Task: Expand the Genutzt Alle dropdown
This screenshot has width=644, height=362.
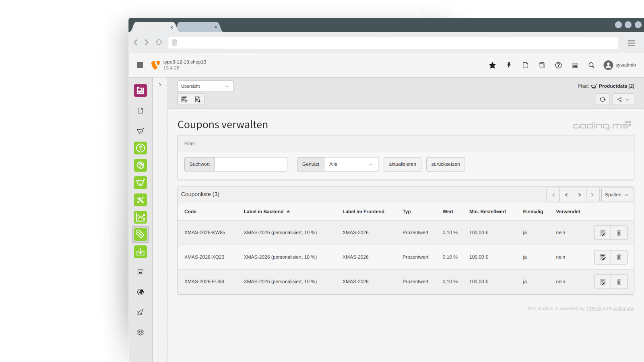Action: [351, 164]
